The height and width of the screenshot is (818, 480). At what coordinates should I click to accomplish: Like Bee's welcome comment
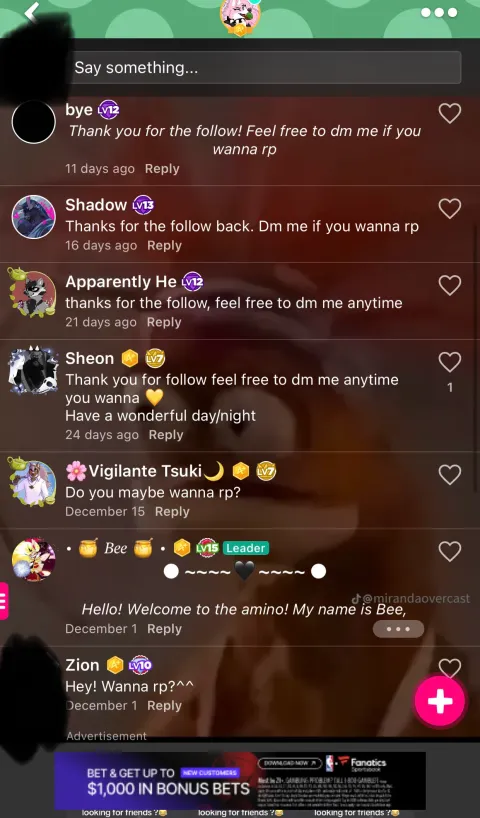[x=450, y=551]
